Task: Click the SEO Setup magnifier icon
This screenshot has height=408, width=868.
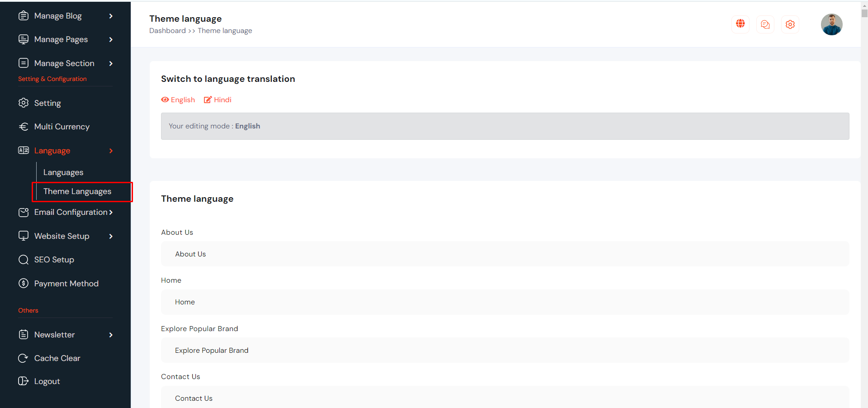Action: pyautogui.click(x=23, y=260)
